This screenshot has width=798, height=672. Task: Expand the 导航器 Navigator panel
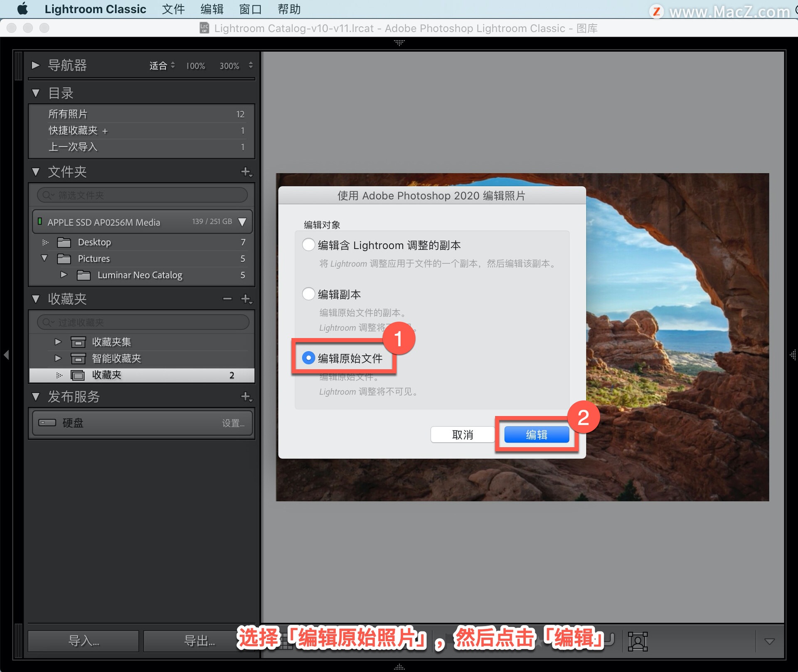pos(36,65)
